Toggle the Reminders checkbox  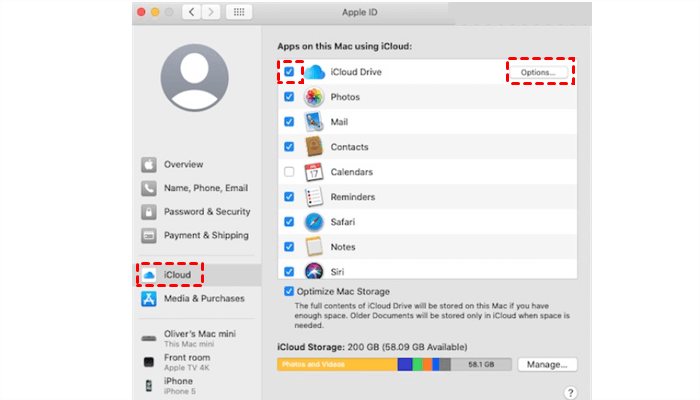[x=289, y=197]
